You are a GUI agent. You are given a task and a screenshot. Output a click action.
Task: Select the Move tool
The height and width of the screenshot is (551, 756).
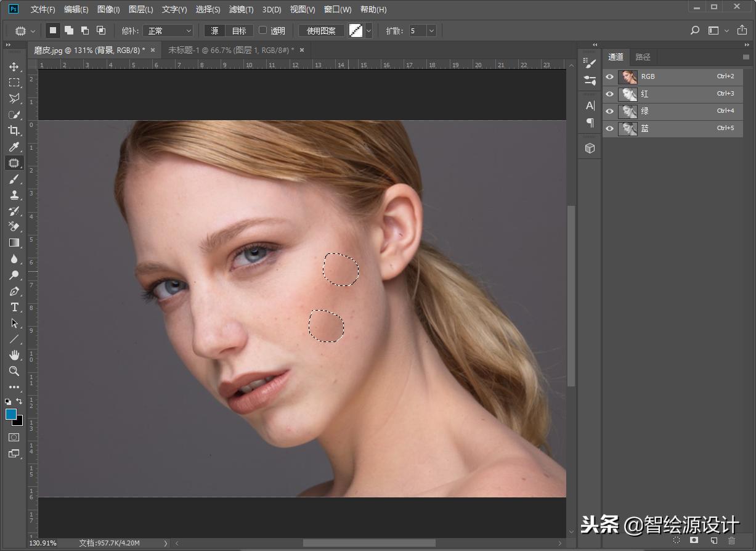14,67
